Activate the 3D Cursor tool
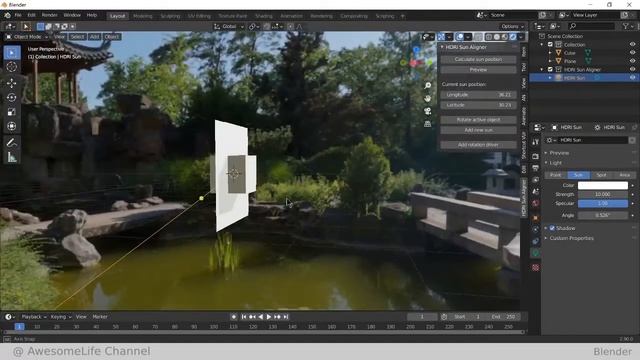This screenshot has width=640, height=360. pyautogui.click(x=11, y=67)
